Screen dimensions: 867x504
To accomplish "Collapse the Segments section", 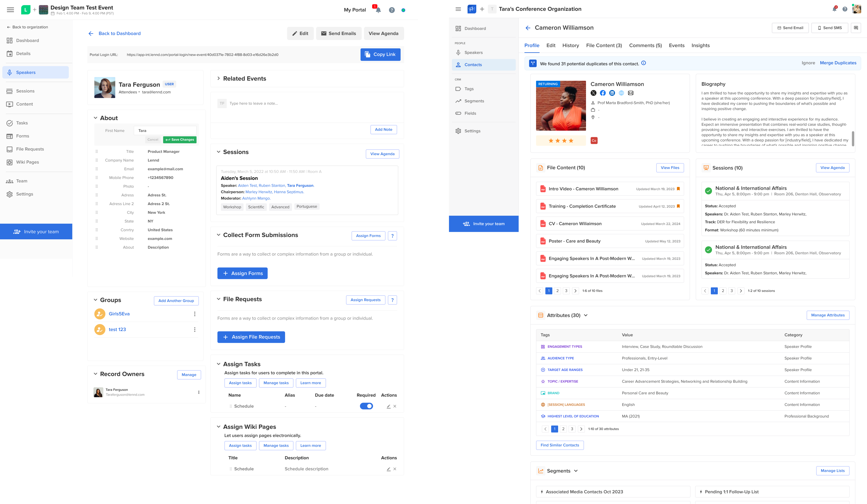I will point(576,471).
